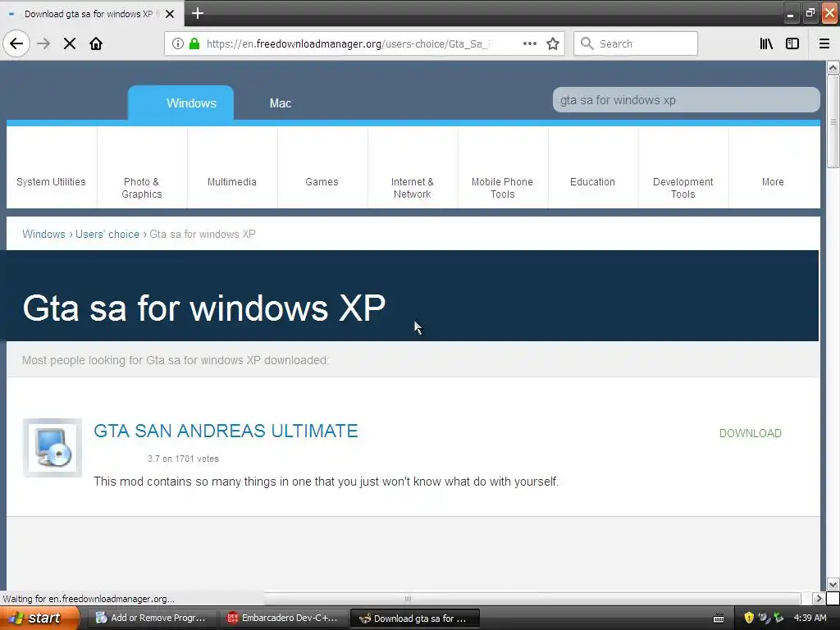This screenshot has width=840, height=630.
Task: Switch to the Windows platform tab
Action: [180, 103]
